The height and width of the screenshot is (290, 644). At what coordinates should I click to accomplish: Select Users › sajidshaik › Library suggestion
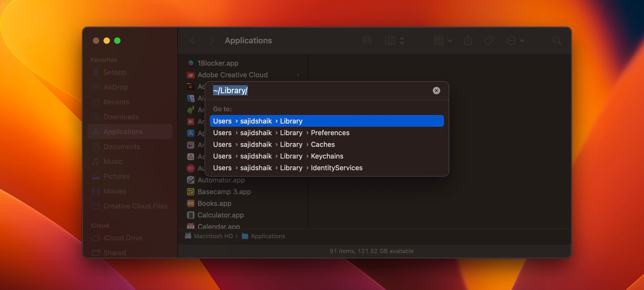point(327,121)
